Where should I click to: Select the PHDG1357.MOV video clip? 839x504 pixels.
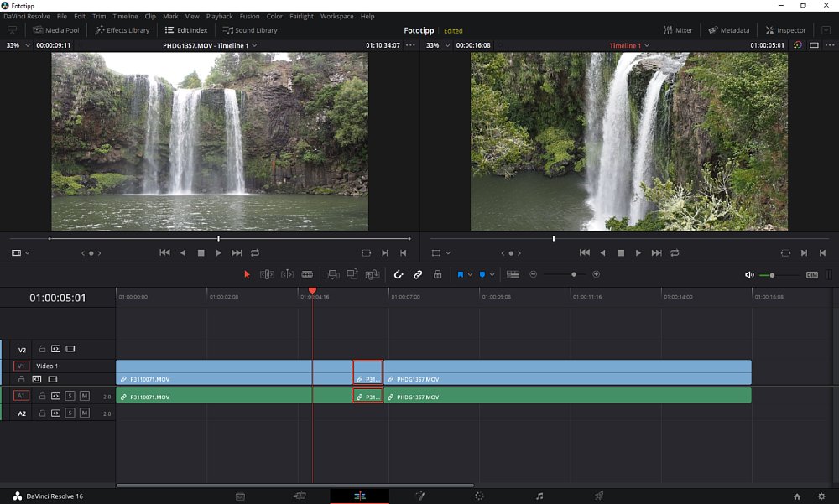566,373
